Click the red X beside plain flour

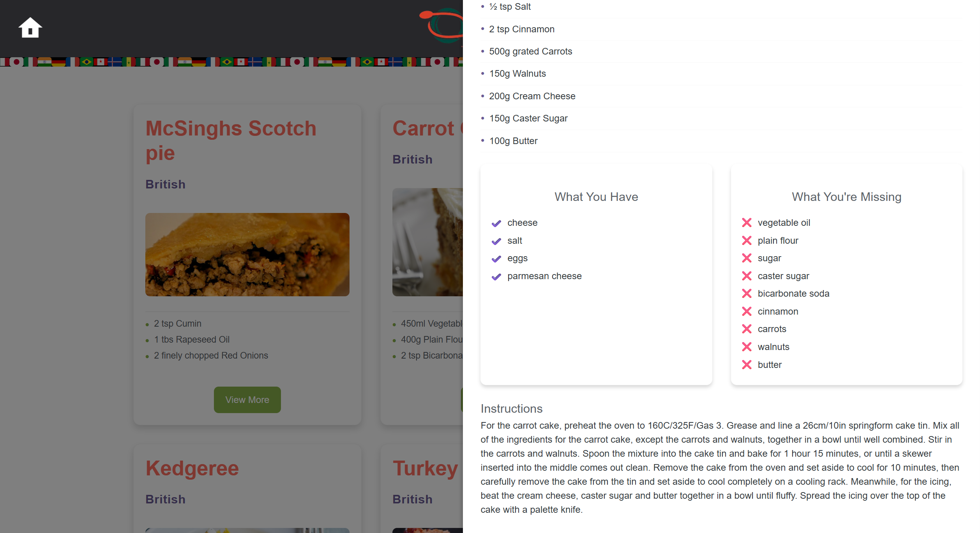coord(746,241)
